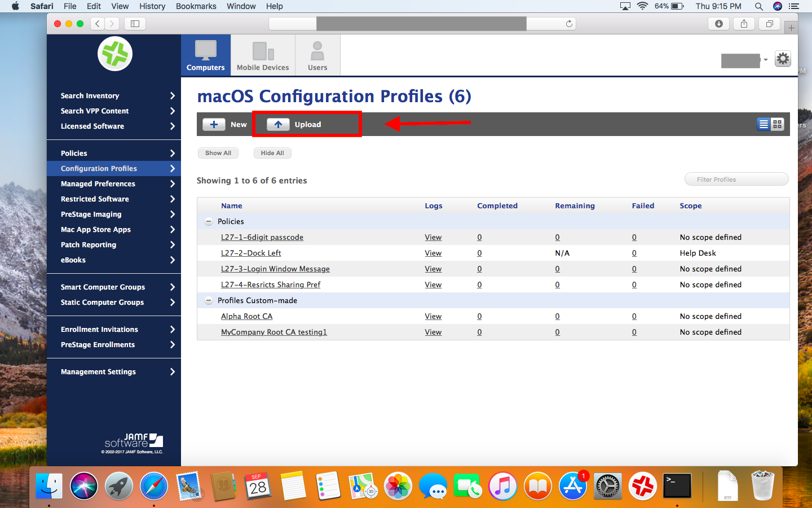Click New to create a configuration profile

(x=225, y=124)
